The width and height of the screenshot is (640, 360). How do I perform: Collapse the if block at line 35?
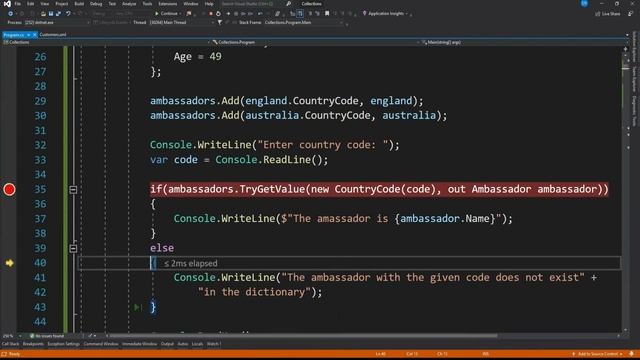(73, 189)
